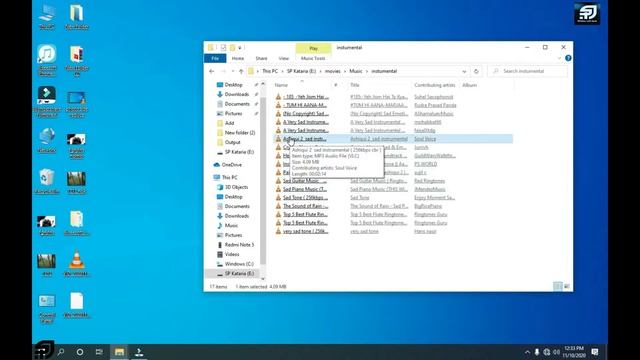Click the Properties icon in the quick access toolbar
640x360 pixels.
pyautogui.click(x=223, y=48)
